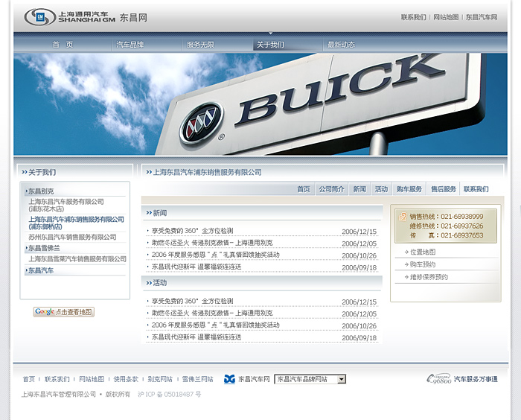Click the 沪ICP备05018487号 text
This screenshot has height=420, width=521.
(170, 395)
